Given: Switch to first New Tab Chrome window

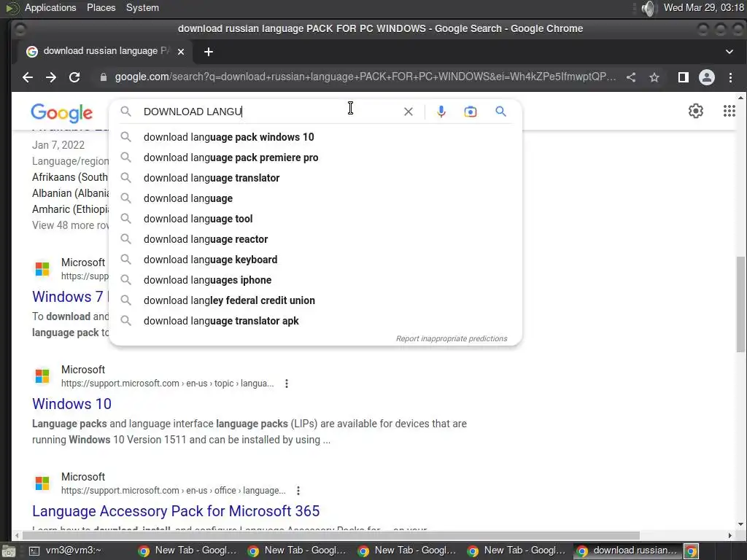Looking at the screenshot, I should 187,551.
